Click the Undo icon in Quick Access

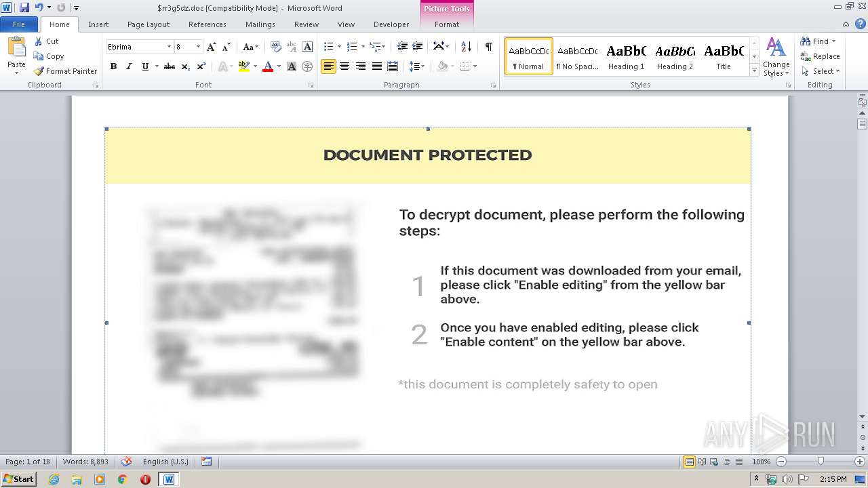pyautogui.click(x=39, y=7)
